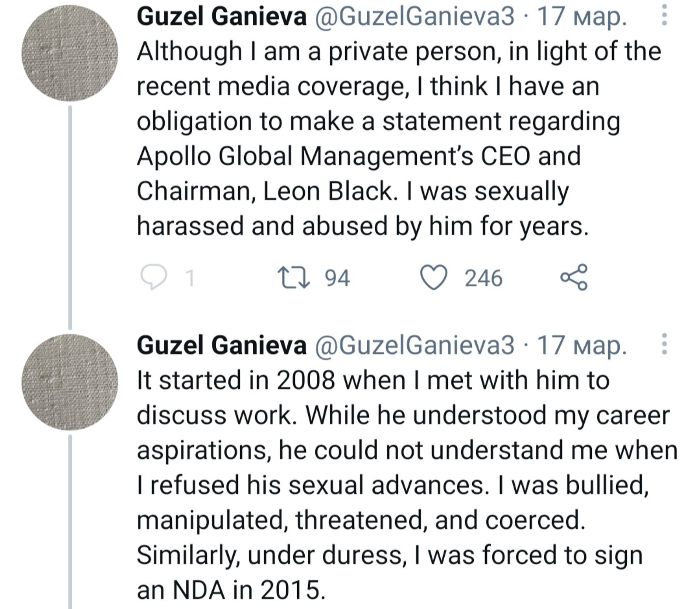Open @GuzelGanieva3 handle in second tweet
This screenshot has height=609, width=700.
[x=414, y=345]
